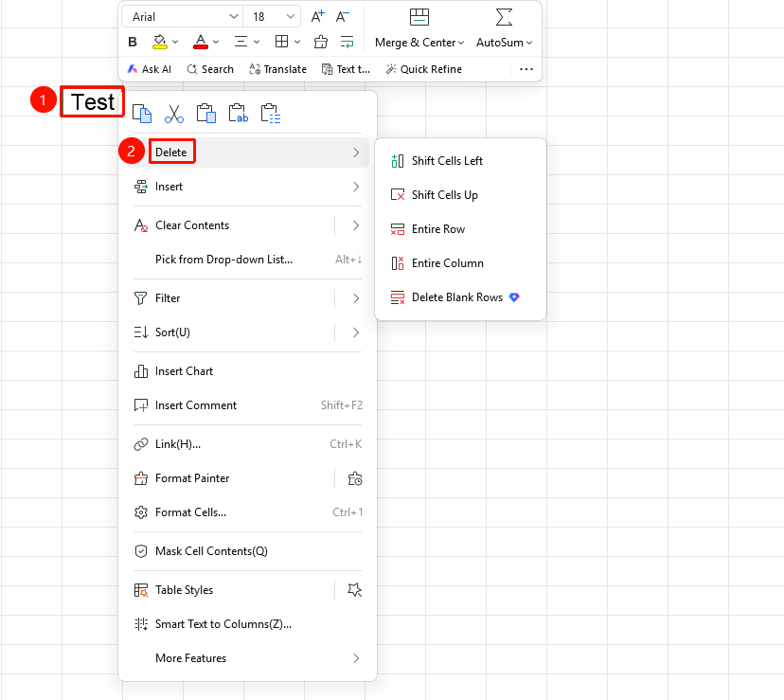The height and width of the screenshot is (700, 784).
Task: Click the Bold formatting icon
Action: (x=133, y=42)
